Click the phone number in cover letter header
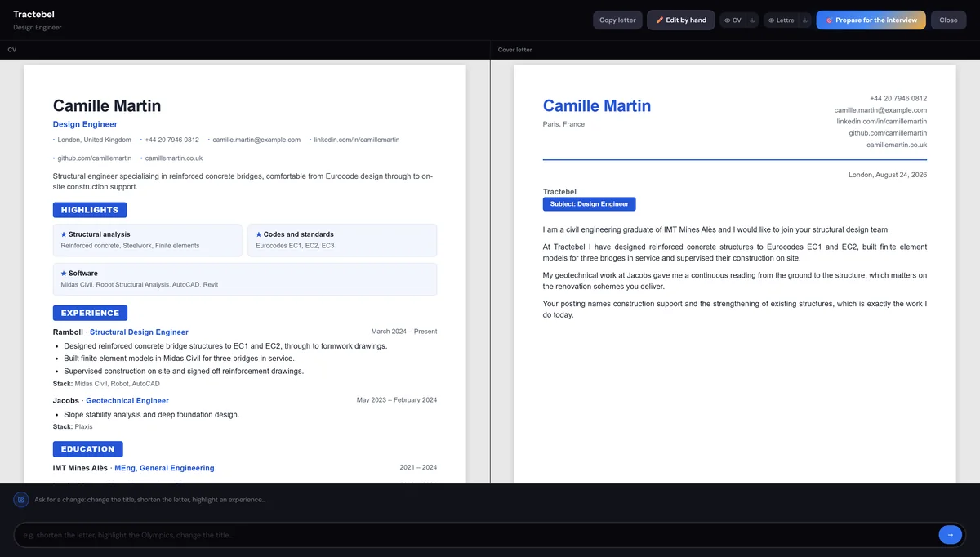The image size is (980, 557). point(898,98)
